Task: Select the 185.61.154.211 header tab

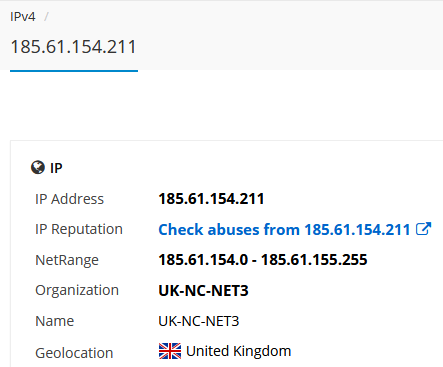Action: tap(74, 46)
